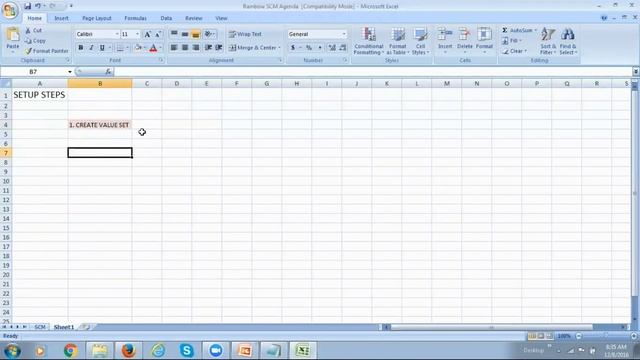Image resolution: width=640 pixels, height=360 pixels.
Task: Switch to the Insert ribbon tab
Action: [x=61, y=18]
